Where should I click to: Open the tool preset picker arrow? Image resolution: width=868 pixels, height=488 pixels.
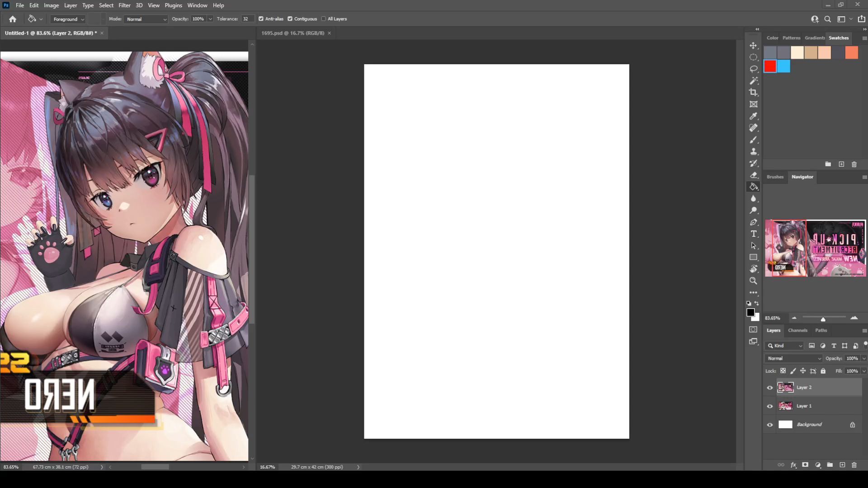pos(41,19)
